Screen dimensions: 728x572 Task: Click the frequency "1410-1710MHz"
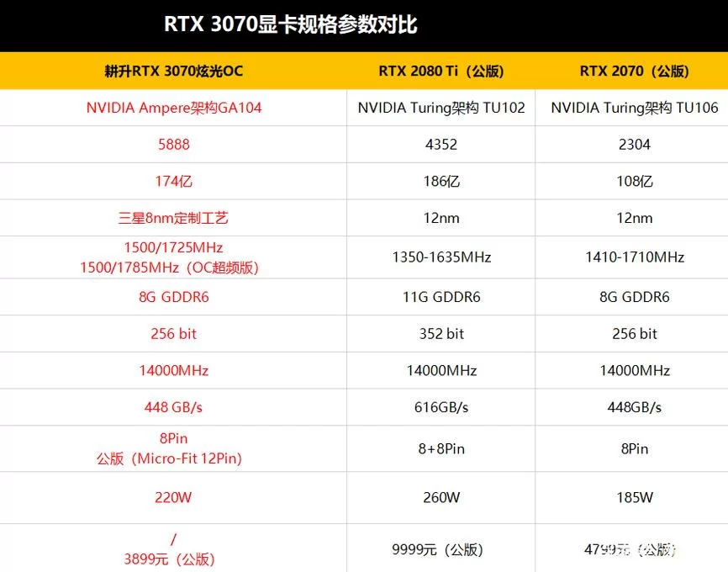pyautogui.click(x=634, y=257)
